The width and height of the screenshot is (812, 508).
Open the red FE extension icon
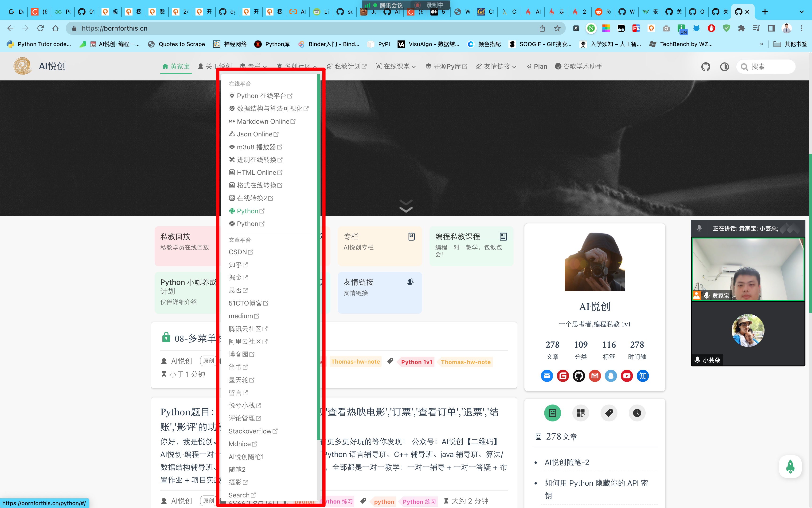[636, 28]
